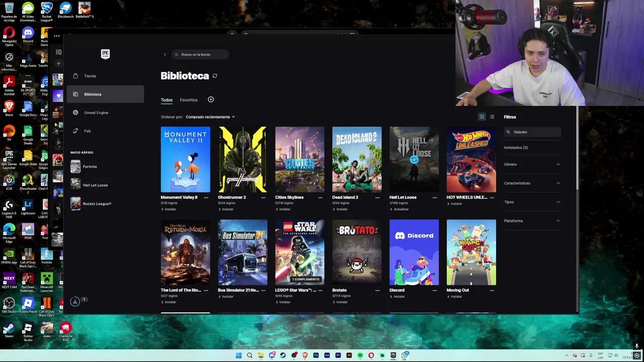
Task: Expand the Tipos filter section
Action: [x=532, y=202]
